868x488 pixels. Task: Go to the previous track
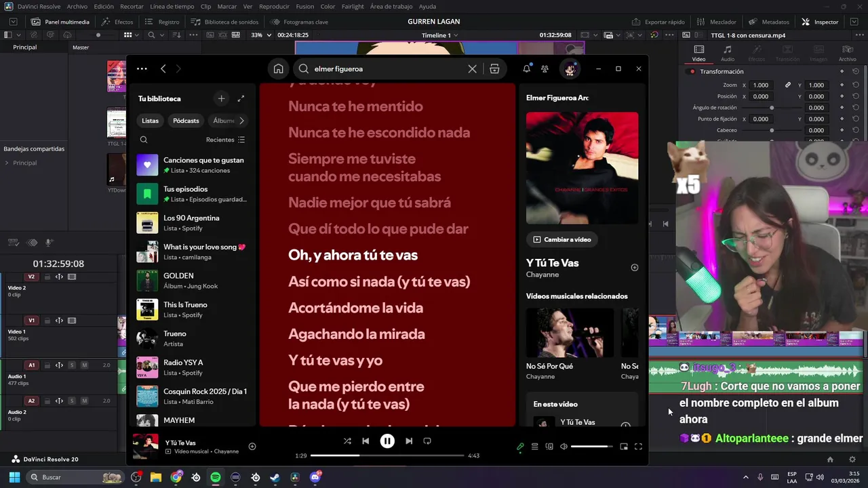point(366,441)
